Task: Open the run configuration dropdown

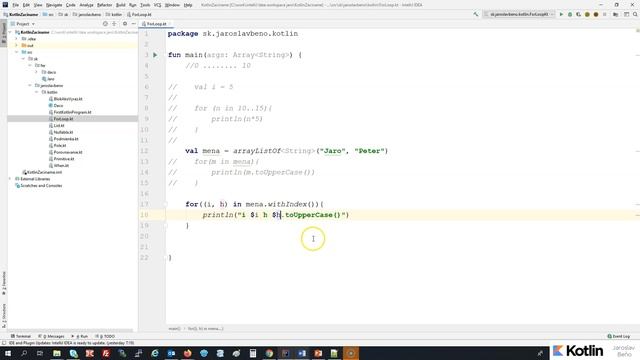Action: point(519,14)
